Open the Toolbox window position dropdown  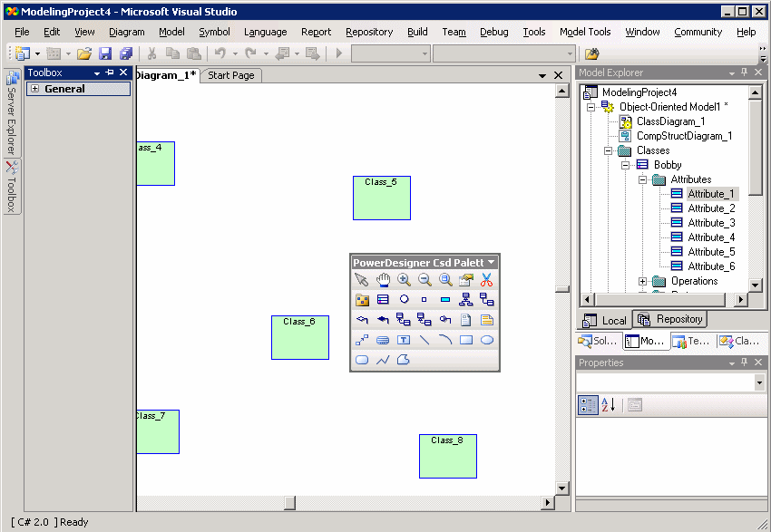97,73
